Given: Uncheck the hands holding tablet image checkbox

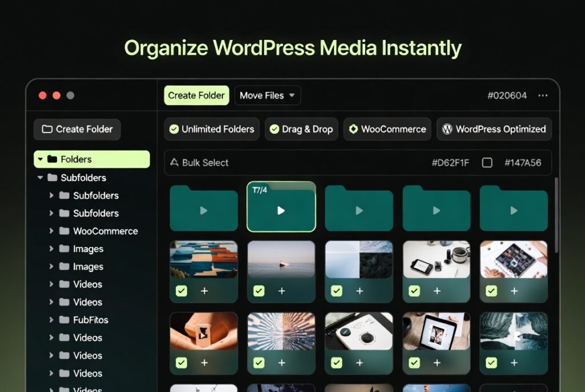Looking at the screenshot, I should click(x=491, y=290).
